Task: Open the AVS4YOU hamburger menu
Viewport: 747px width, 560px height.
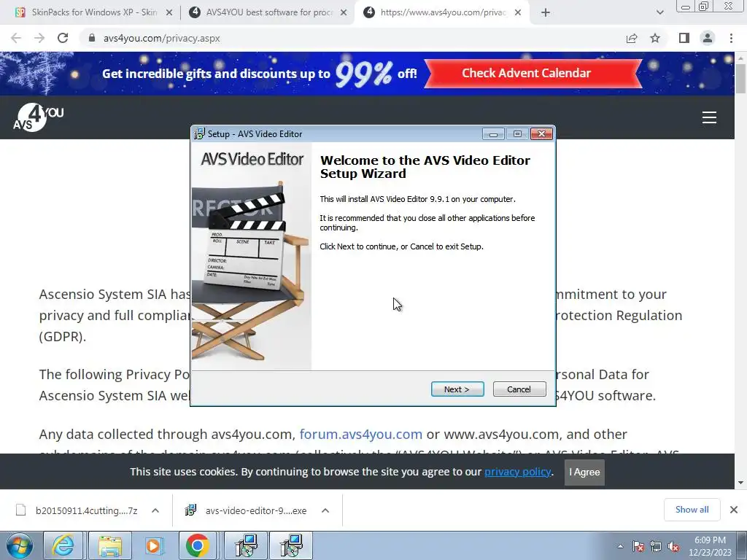Action: pos(709,117)
